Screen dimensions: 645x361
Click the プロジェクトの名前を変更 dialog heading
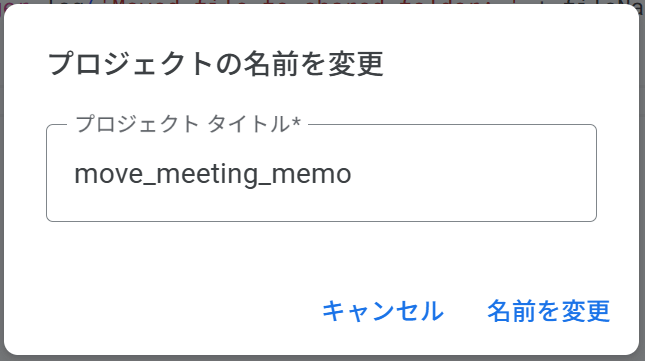click(216, 64)
